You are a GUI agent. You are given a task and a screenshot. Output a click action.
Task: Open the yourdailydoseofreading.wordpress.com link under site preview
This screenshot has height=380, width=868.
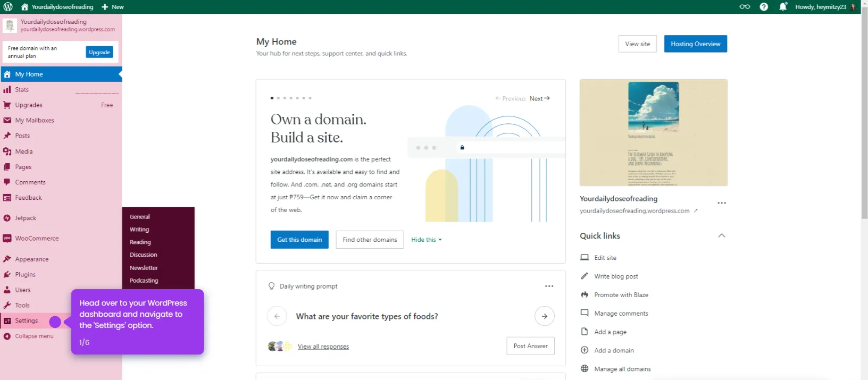[x=638, y=211]
